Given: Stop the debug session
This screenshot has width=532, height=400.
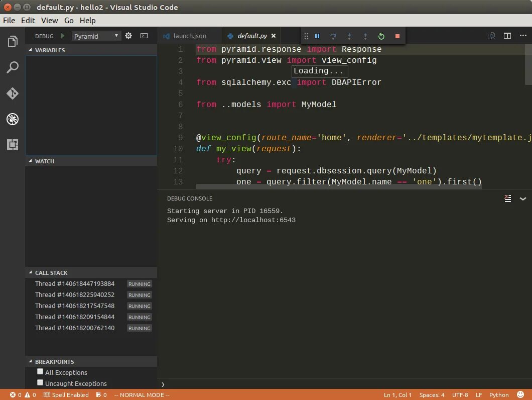Looking at the screenshot, I should tap(397, 36).
